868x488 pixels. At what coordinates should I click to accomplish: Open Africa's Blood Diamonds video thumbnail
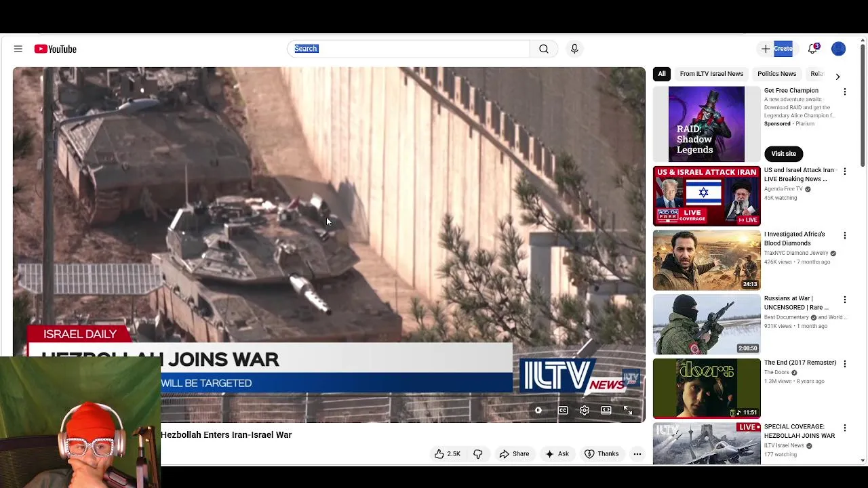coord(707,260)
